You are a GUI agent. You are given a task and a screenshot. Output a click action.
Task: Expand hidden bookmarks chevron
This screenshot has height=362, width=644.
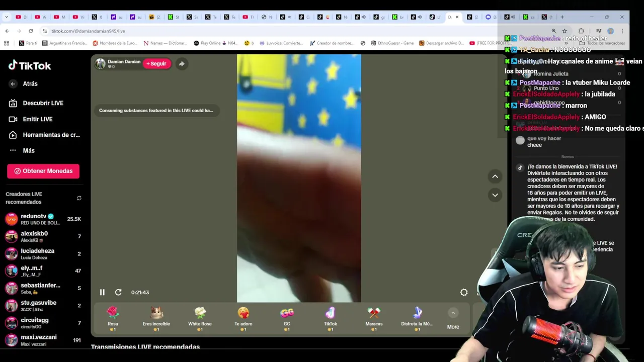click(x=566, y=43)
